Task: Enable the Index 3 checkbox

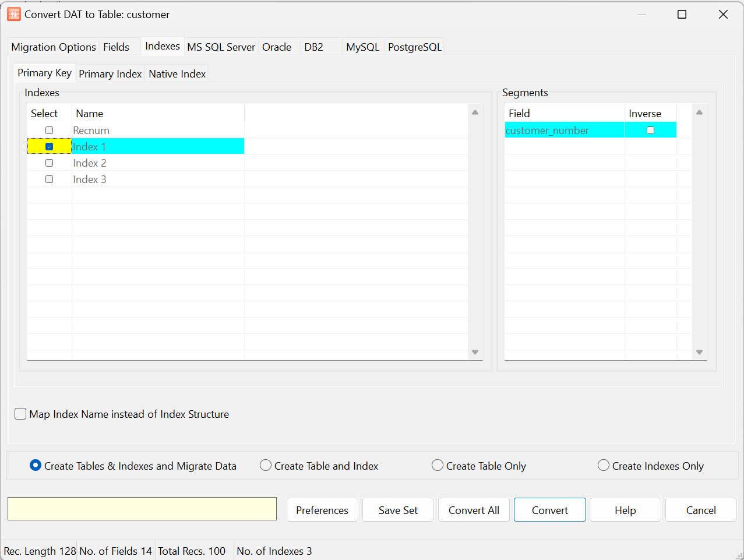Action: [x=50, y=179]
